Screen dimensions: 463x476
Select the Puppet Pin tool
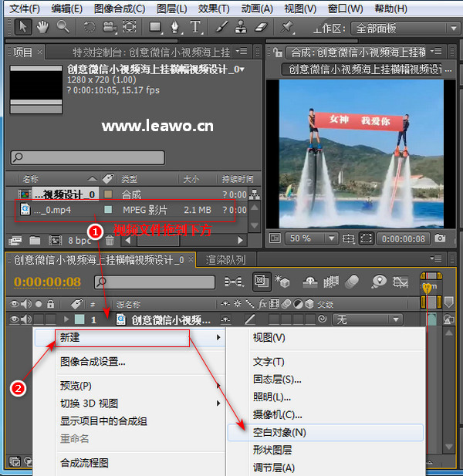pos(287,27)
